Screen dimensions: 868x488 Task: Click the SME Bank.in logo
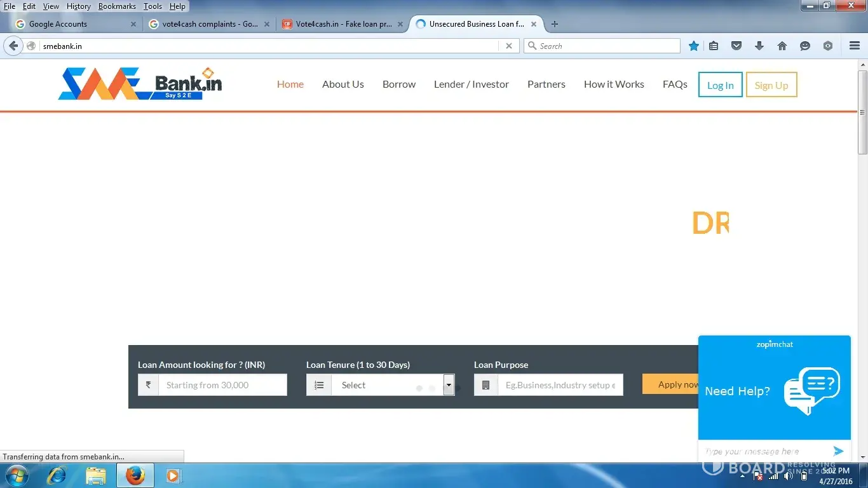(140, 84)
